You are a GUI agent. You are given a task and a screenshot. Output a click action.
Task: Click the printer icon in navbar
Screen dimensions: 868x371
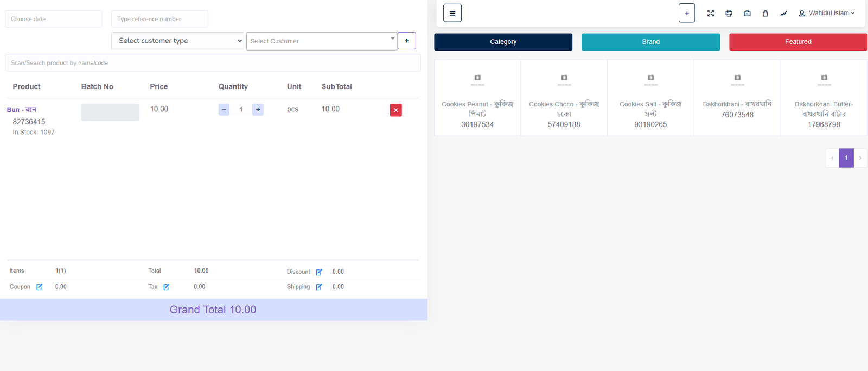click(729, 13)
